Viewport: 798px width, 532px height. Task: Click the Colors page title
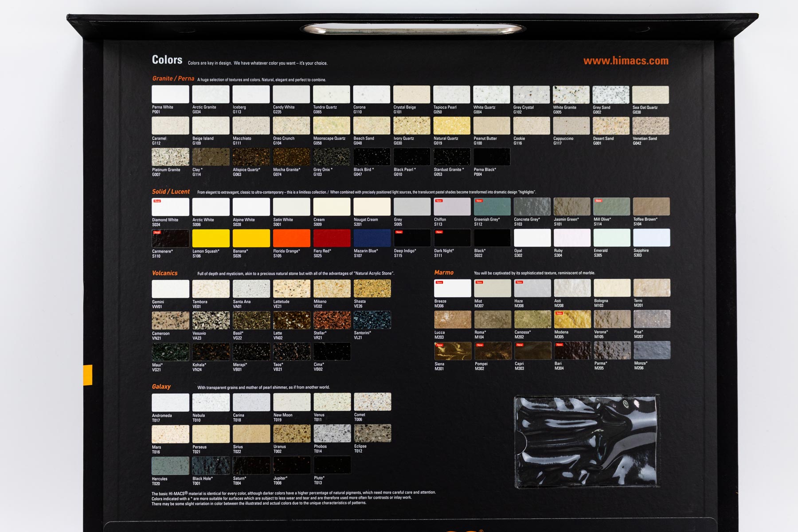coord(167,60)
